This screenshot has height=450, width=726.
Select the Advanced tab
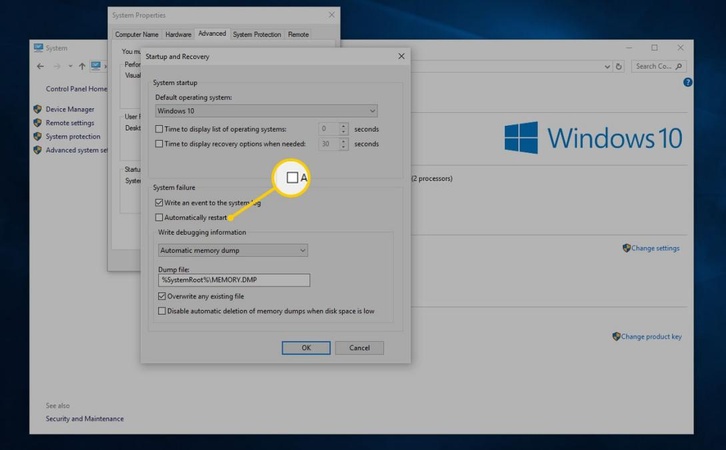point(212,33)
